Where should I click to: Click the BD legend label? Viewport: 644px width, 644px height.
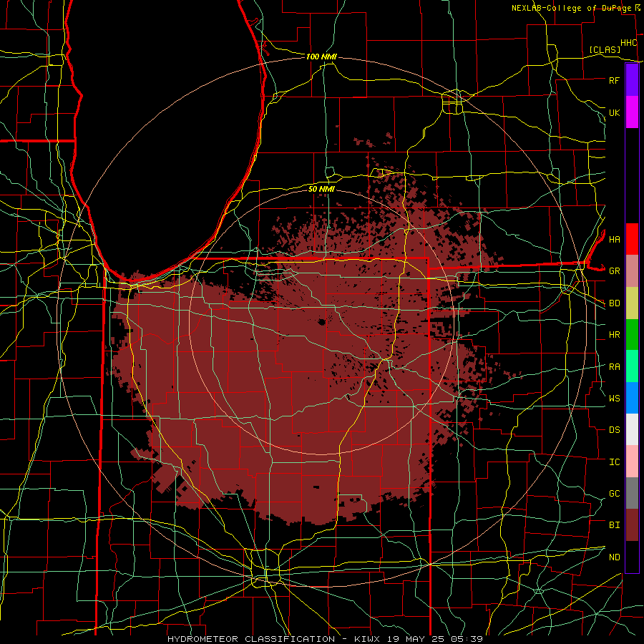[x=615, y=303]
